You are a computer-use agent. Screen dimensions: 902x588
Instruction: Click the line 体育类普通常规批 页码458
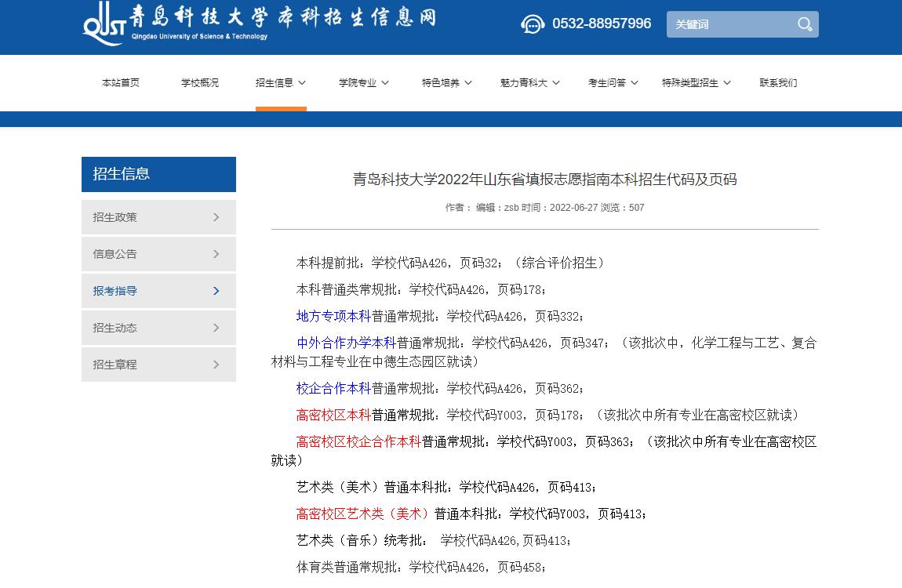[421, 568]
